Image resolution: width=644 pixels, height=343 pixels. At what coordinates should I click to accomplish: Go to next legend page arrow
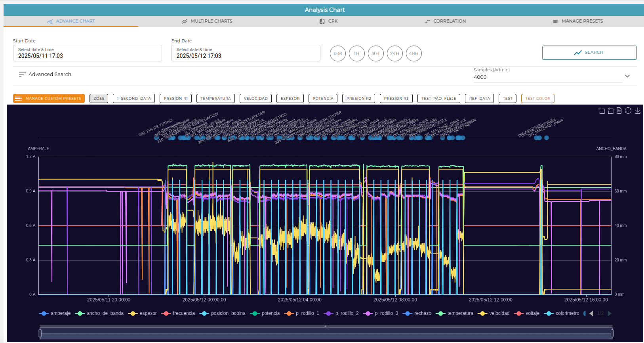pos(610,313)
